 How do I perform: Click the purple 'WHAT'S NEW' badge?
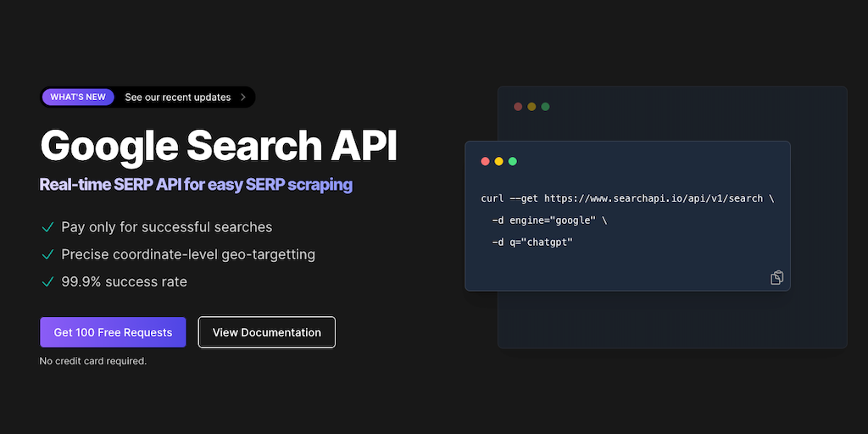[78, 97]
